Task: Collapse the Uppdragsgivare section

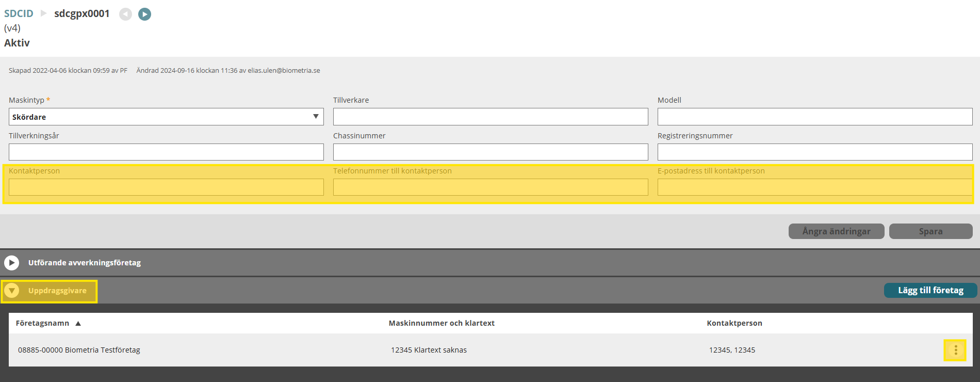Action: [x=11, y=291]
